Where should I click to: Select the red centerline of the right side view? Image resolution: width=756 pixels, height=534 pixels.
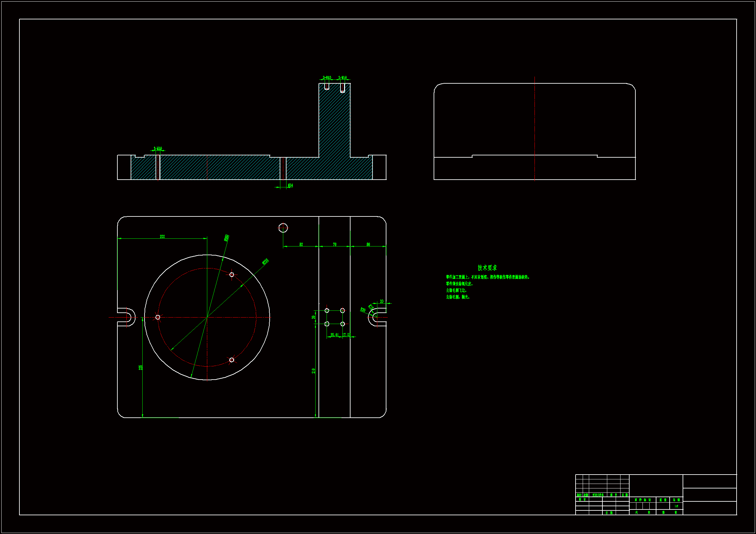pos(535,128)
